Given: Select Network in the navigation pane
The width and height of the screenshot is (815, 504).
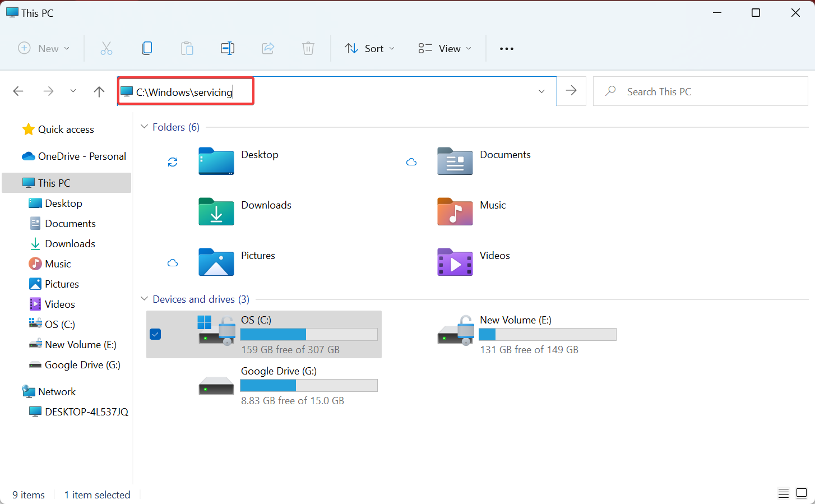Looking at the screenshot, I should click(x=66, y=392).
